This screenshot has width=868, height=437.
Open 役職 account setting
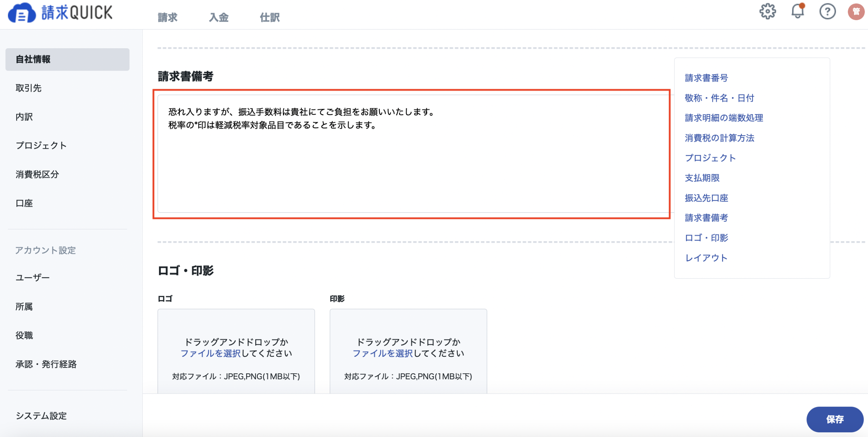[x=24, y=335]
